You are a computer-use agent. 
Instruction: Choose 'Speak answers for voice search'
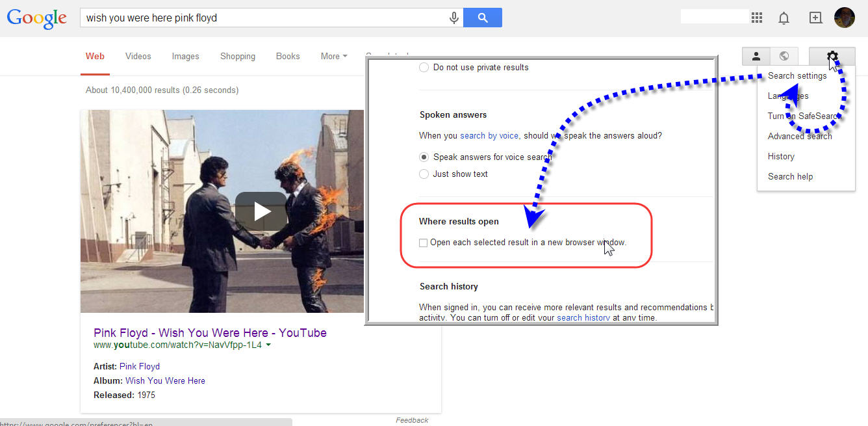424,157
